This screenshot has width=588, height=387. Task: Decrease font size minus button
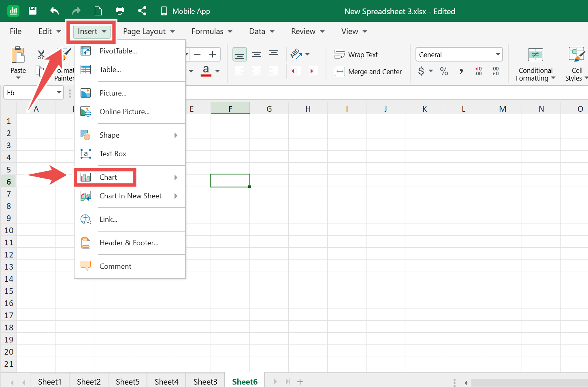pos(197,54)
